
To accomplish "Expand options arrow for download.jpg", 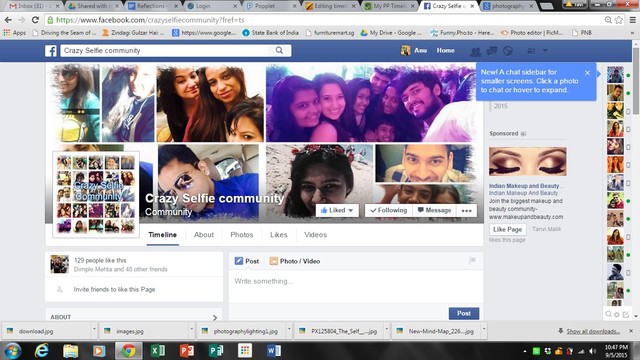I will point(94,330).
